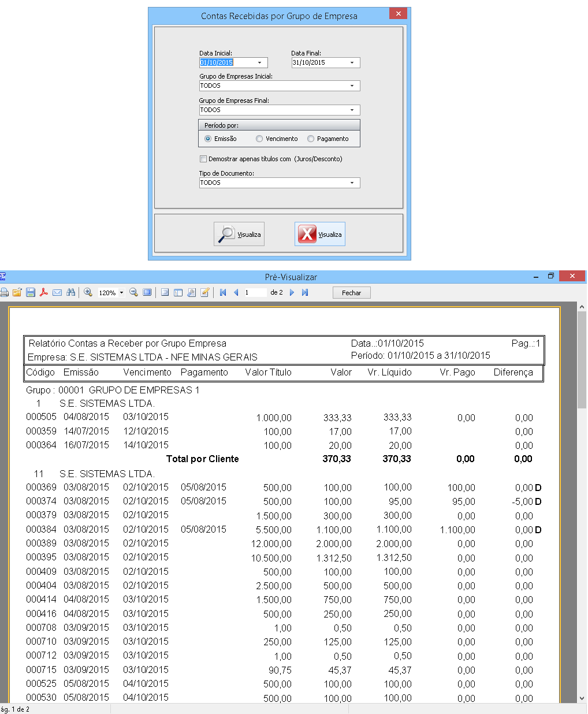This screenshot has width=588, height=714.
Task: Zoom out with the magnifier minus icon
Action: click(x=133, y=293)
